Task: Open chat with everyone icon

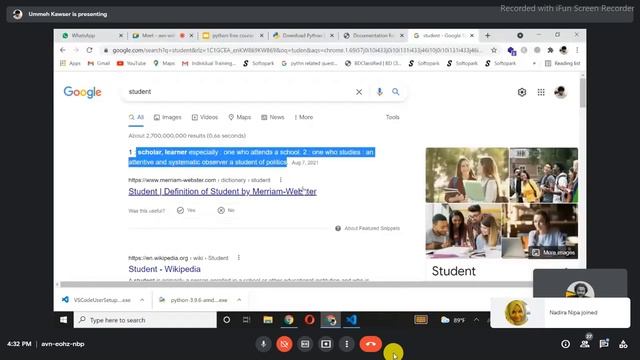Action: pyautogui.click(x=604, y=344)
